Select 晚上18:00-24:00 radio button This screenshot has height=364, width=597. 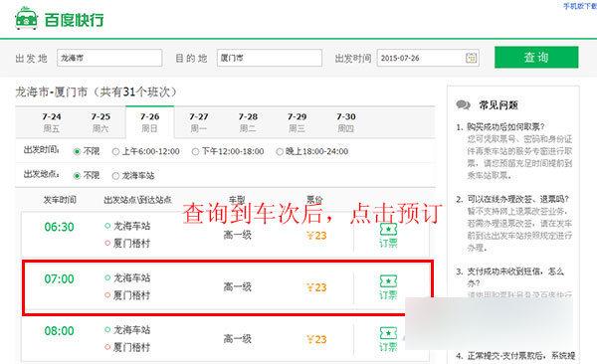pos(280,151)
